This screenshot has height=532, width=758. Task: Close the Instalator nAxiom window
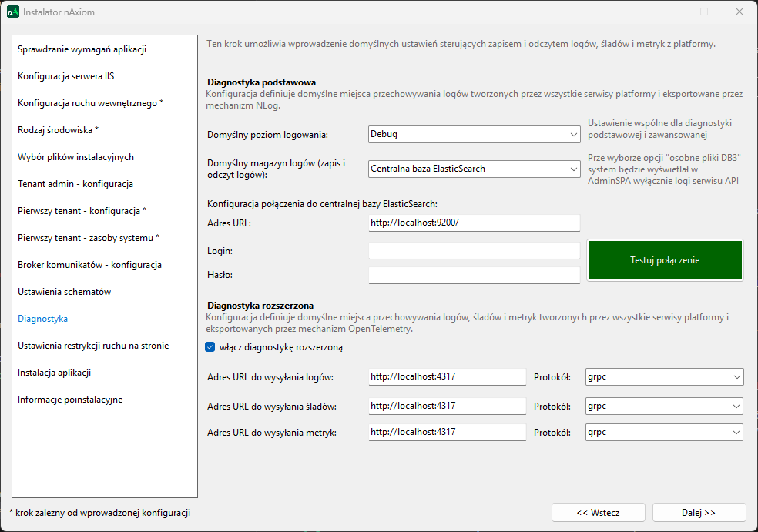739,12
